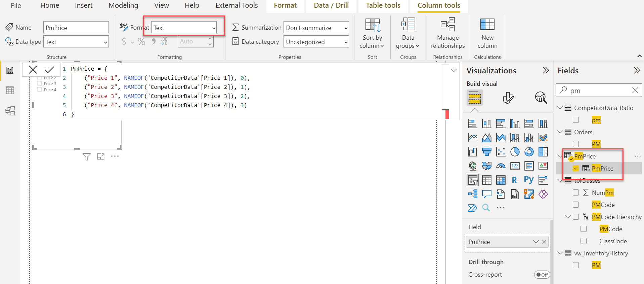
Task: Open the Data category dropdown
Action: tap(316, 42)
